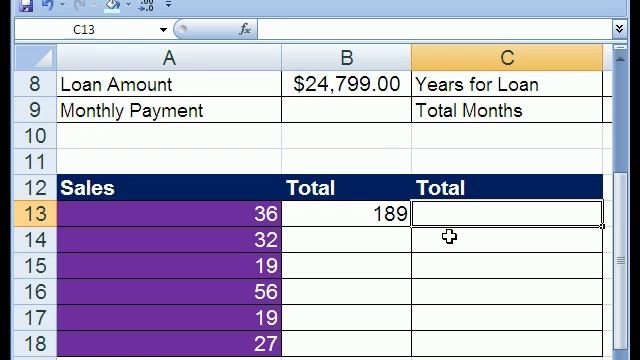Click the Decrease Decimal icon

146,5
